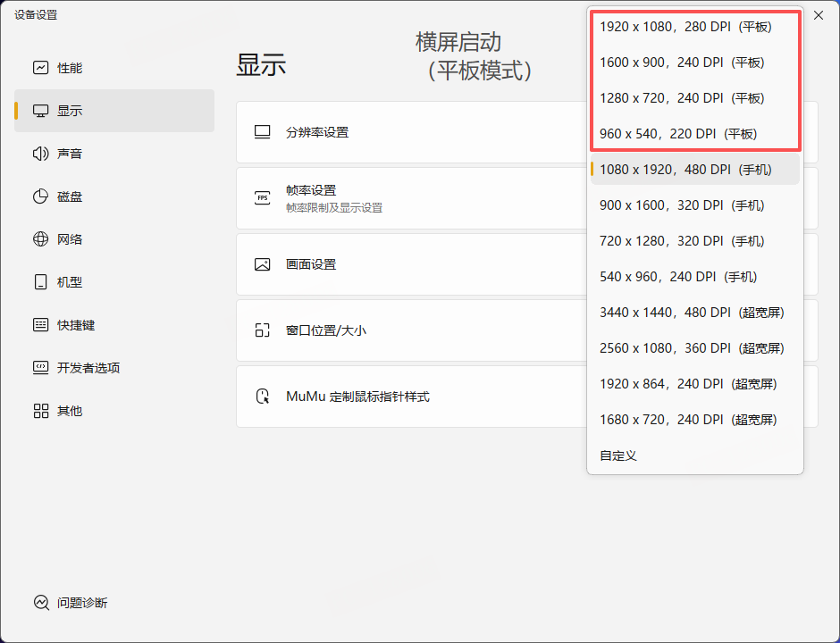Open the 性能 performance section icon
The width and height of the screenshot is (840, 643).
[x=41, y=68]
